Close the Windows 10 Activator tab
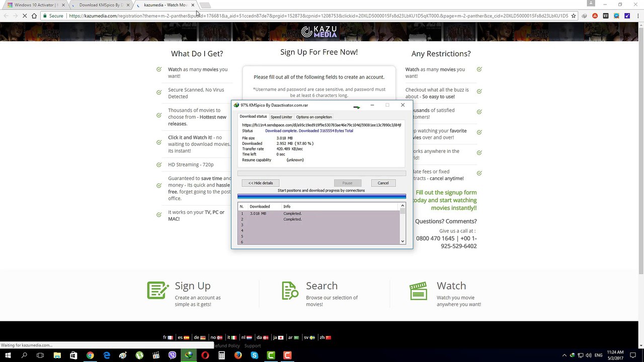The height and width of the screenshot is (362, 644). click(x=63, y=5)
